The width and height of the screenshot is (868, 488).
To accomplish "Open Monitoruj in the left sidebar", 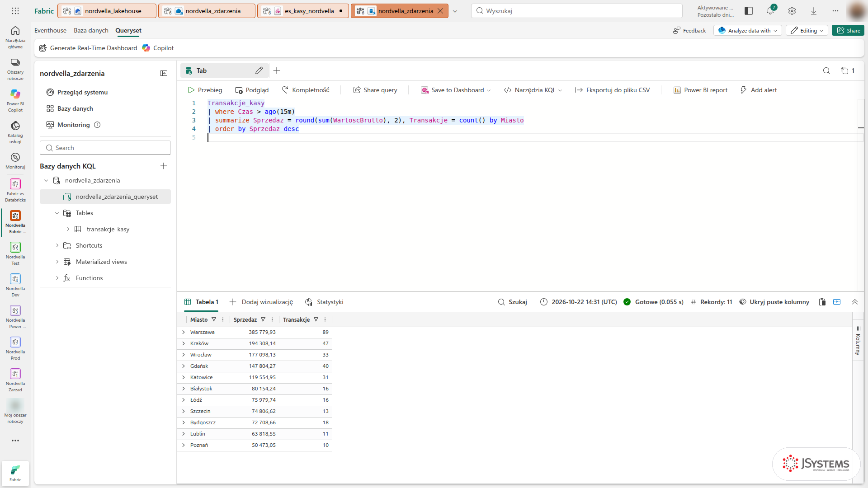I will click(15, 161).
